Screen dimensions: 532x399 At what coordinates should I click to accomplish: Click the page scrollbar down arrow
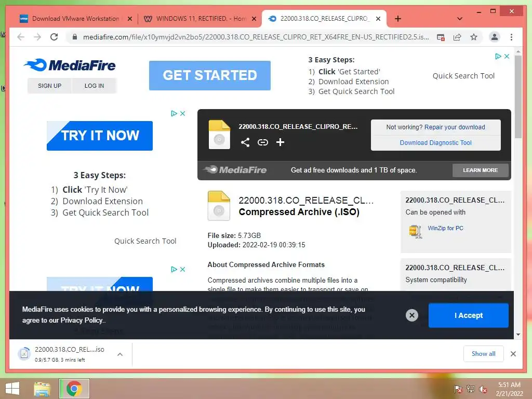click(518, 335)
